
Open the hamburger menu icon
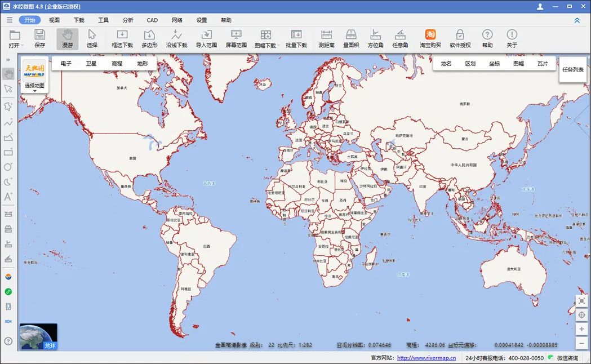click(10, 20)
